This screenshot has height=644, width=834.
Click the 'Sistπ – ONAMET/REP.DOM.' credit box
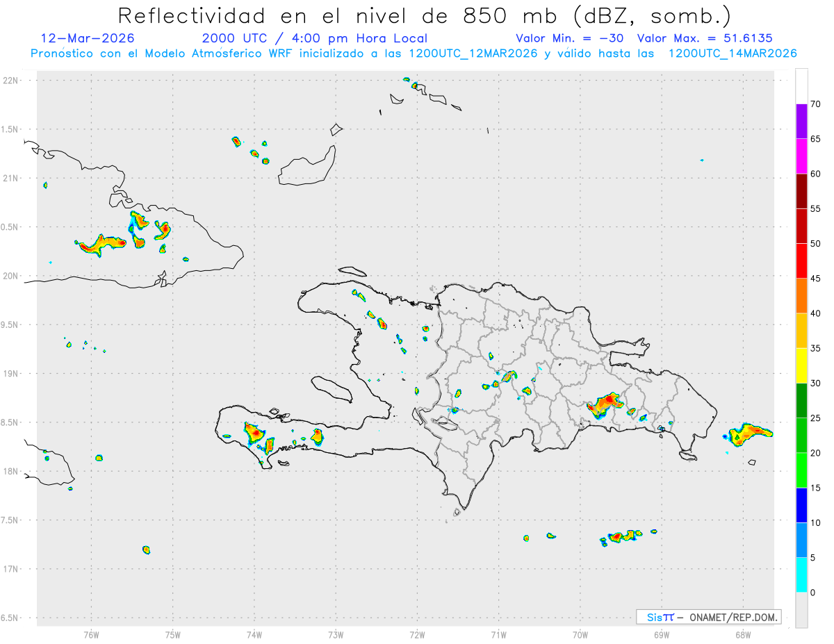[708, 617]
